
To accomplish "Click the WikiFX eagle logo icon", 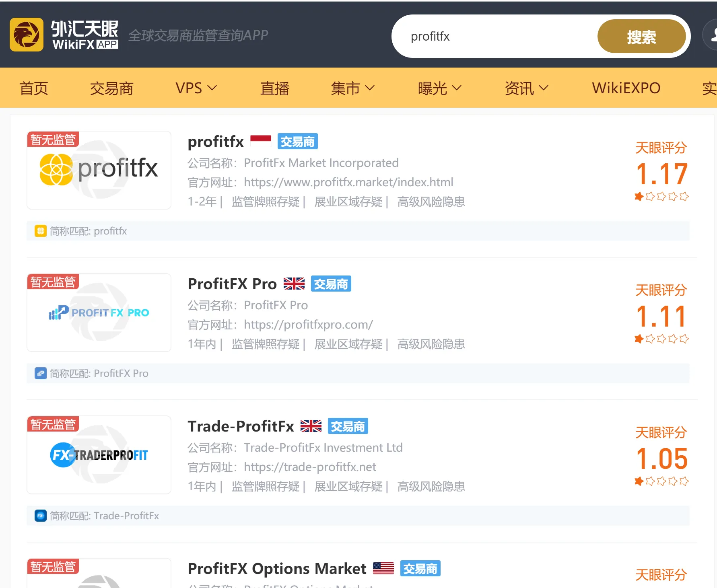I will 27,35.
